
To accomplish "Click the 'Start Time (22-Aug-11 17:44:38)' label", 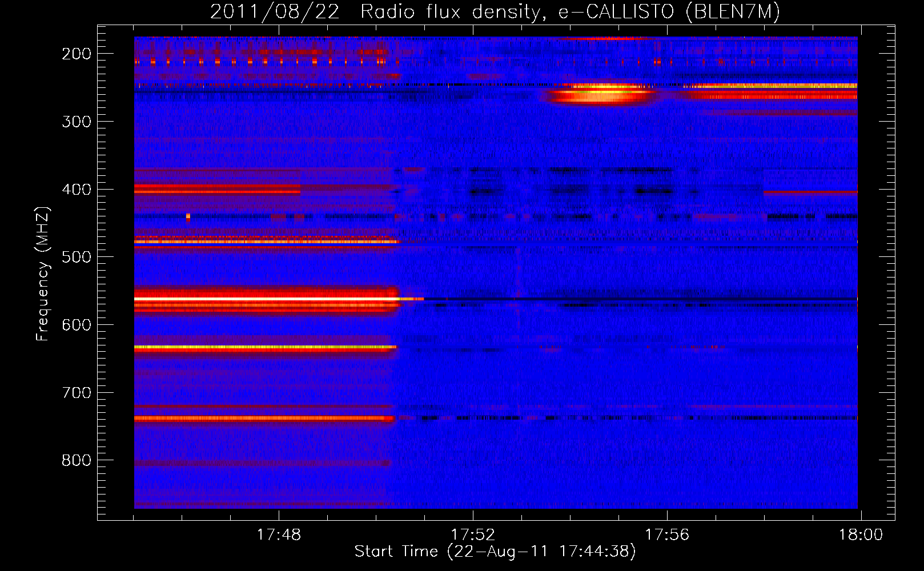I will [495, 552].
